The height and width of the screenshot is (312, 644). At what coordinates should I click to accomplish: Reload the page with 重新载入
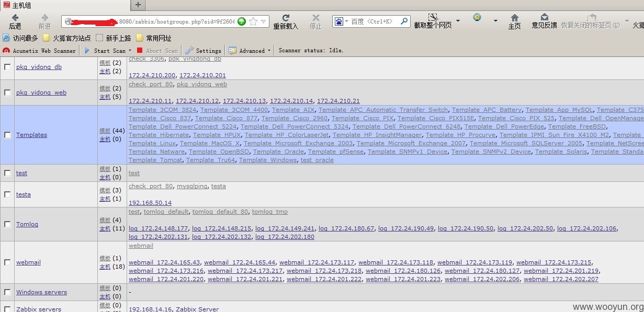tap(286, 21)
